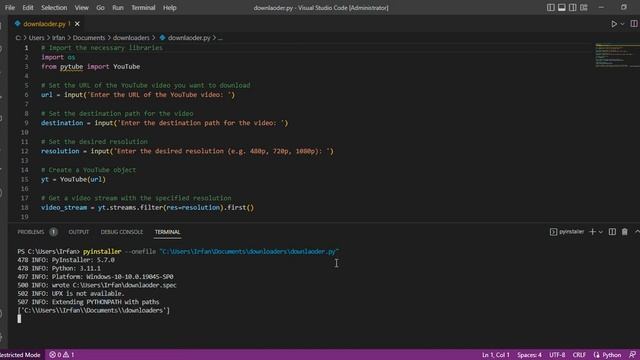
Task: Toggle primary side bar layout icon
Action: pos(551,7)
